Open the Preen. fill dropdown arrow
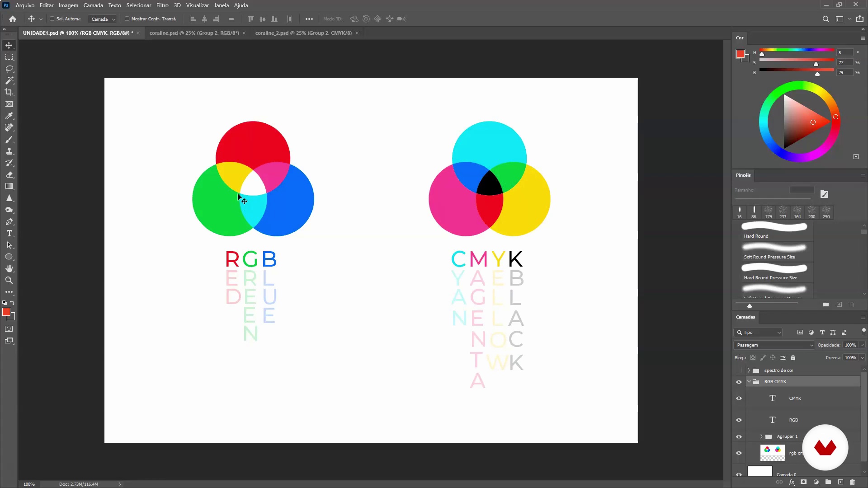The width and height of the screenshot is (868, 488). point(862,358)
